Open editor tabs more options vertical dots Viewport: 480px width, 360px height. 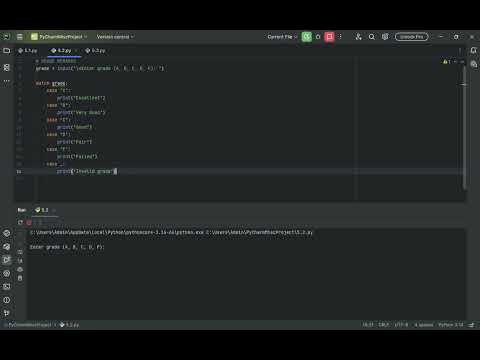click(460, 51)
